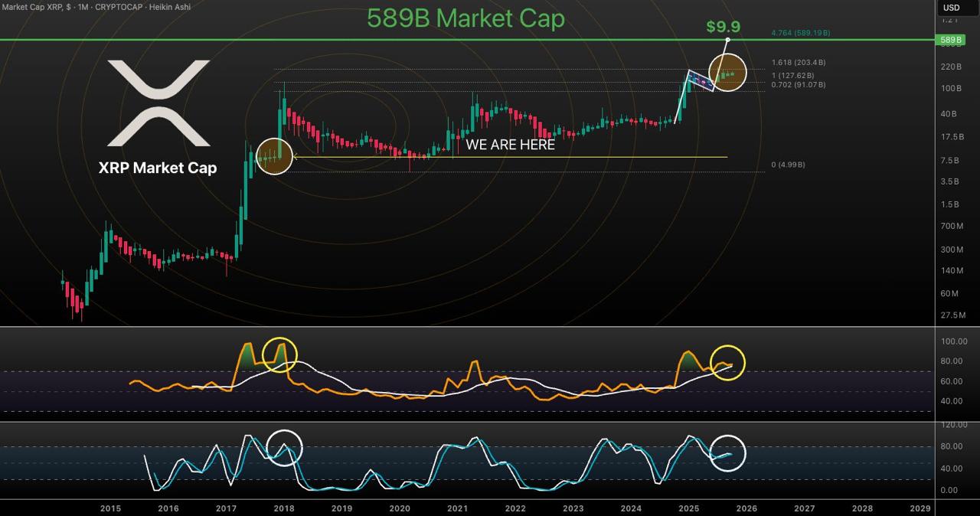This screenshot has width=980, height=516.
Task: Click the 4.764 (589.19B) Fibonacci level label
Action: pos(800,34)
